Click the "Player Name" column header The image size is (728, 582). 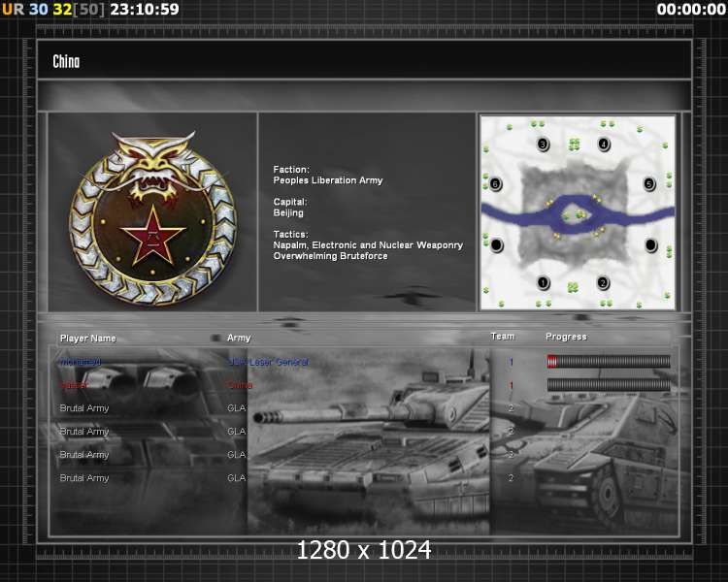[x=87, y=339]
